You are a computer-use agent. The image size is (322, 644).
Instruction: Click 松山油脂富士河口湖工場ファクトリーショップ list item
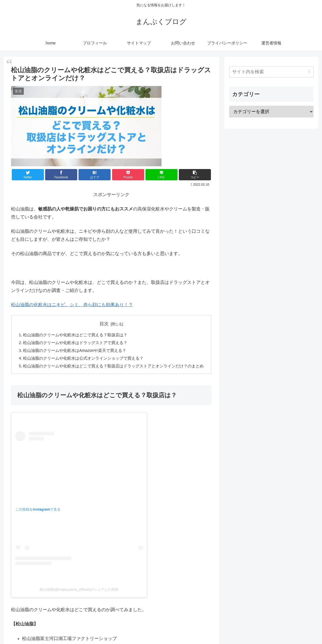(69, 638)
